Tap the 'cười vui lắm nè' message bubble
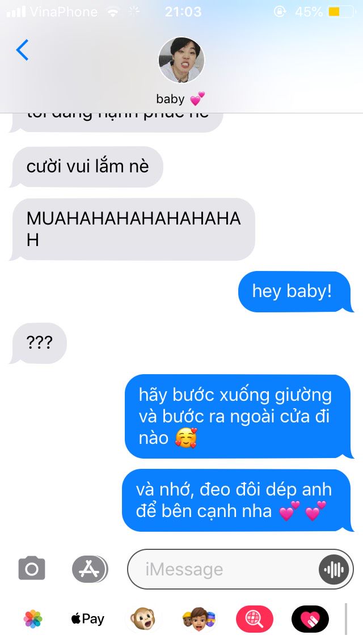The image size is (363, 644). (x=87, y=167)
